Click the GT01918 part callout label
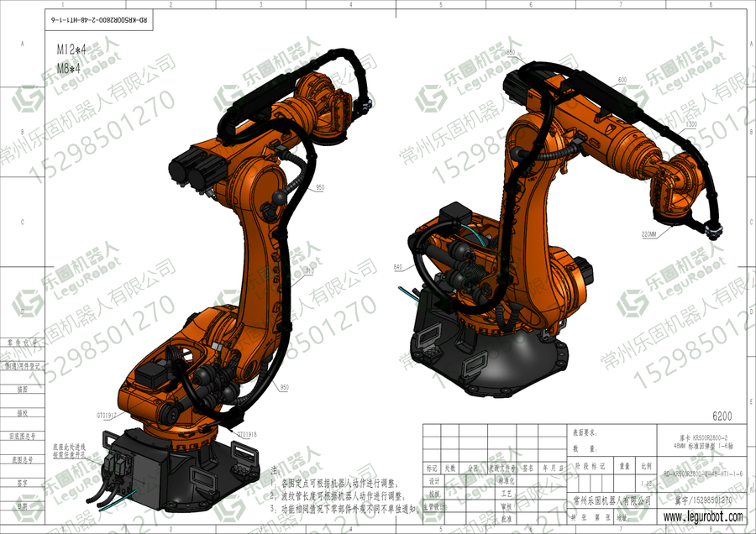 coord(246,434)
